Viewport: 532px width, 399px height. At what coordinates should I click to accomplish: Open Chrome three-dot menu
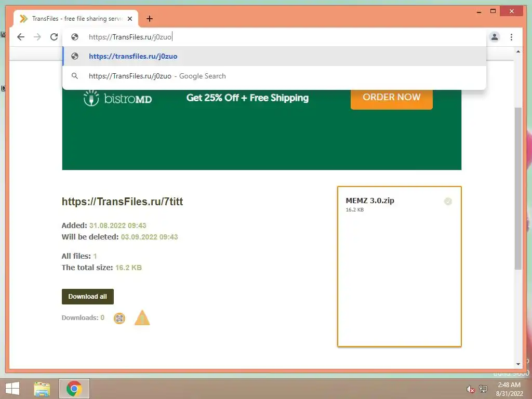[511, 37]
